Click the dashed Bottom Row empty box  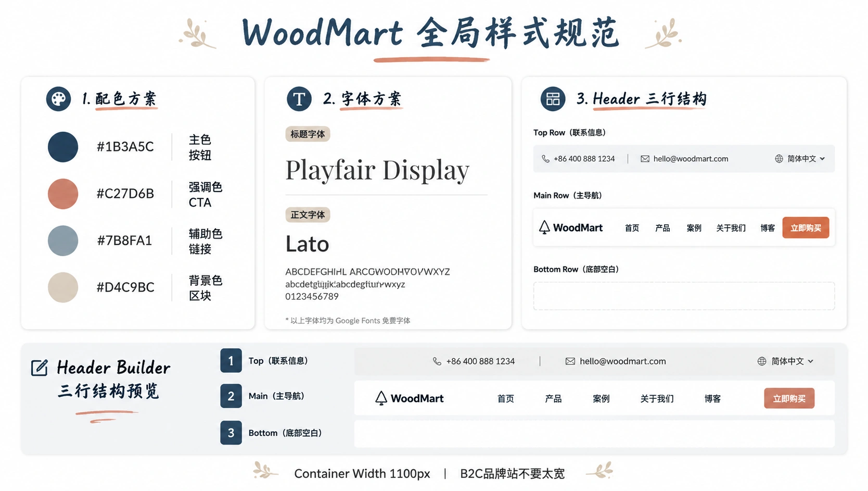pos(684,296)
